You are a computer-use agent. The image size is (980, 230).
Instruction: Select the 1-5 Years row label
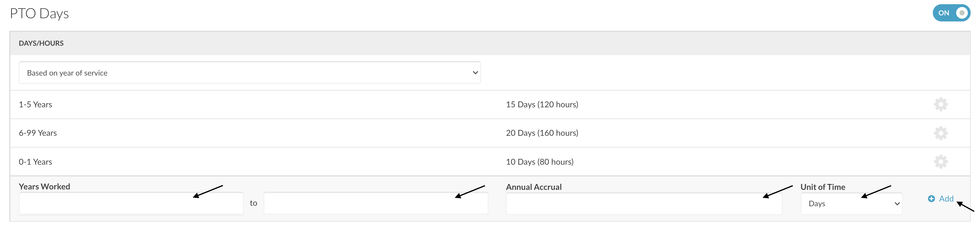(x=35, y=105)
